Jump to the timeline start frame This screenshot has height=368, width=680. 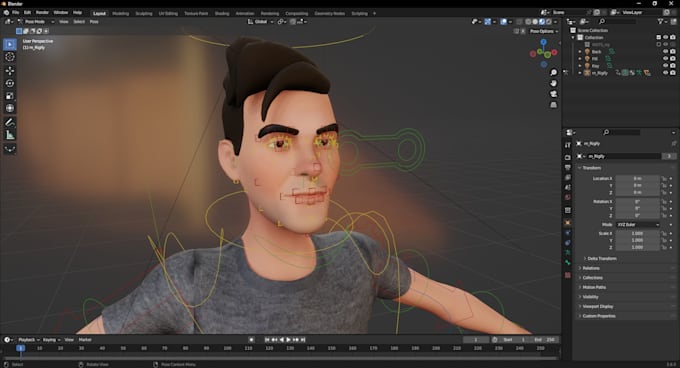267,340
